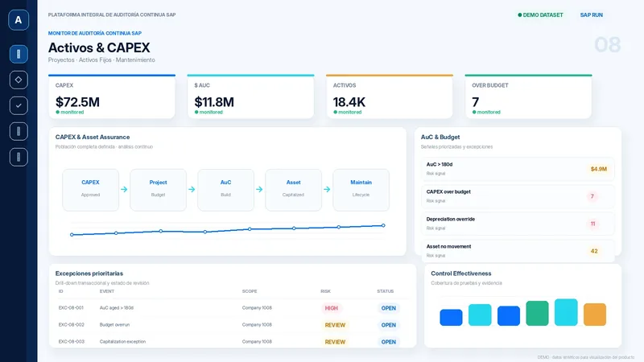Open the diamond icon in the sidebar
644x362 pixels.
click(x=19, y=80)
